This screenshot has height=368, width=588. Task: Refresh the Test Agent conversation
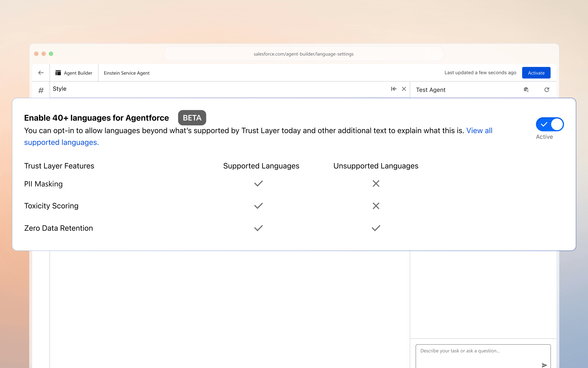[x=547, y=90]
